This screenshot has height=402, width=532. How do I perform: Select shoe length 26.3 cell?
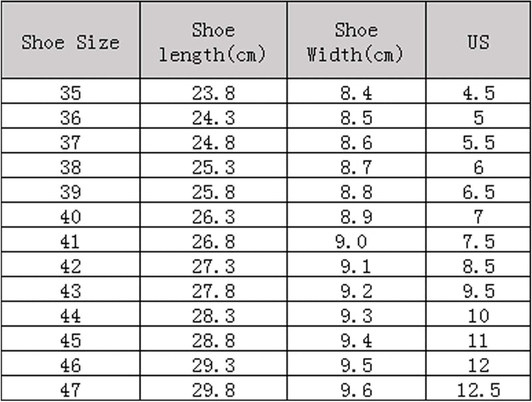(213, 217)
